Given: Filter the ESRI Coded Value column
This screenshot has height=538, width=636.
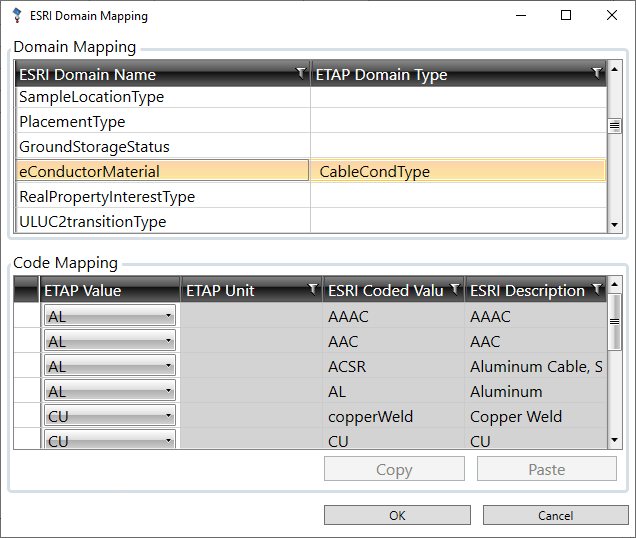Looking at the screenshot, I should click(455, 289).
